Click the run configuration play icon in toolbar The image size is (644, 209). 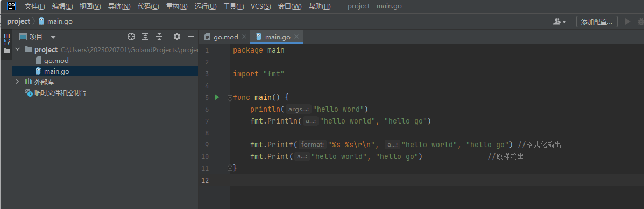coord(627,21)
